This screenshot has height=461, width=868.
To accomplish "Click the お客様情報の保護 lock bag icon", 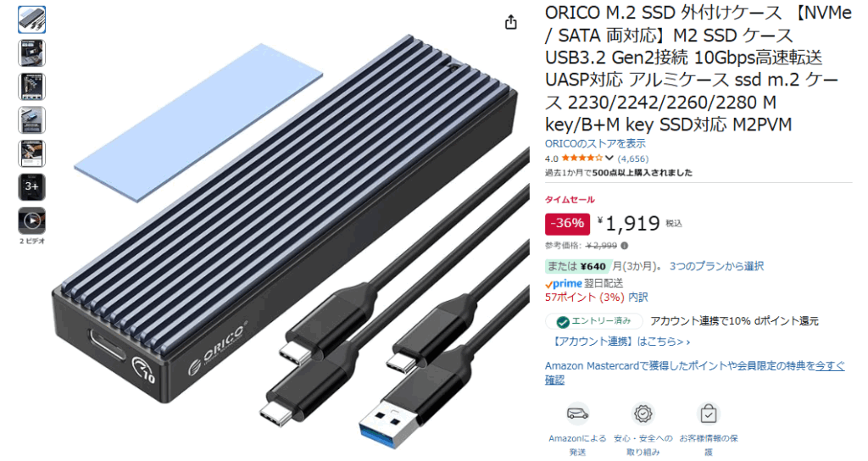I will [709, 414].
